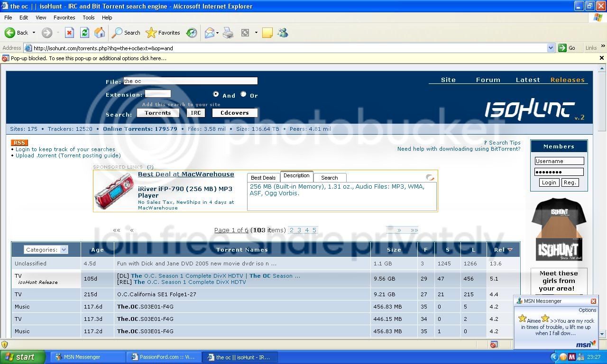Select the Or search radio button

243,94
